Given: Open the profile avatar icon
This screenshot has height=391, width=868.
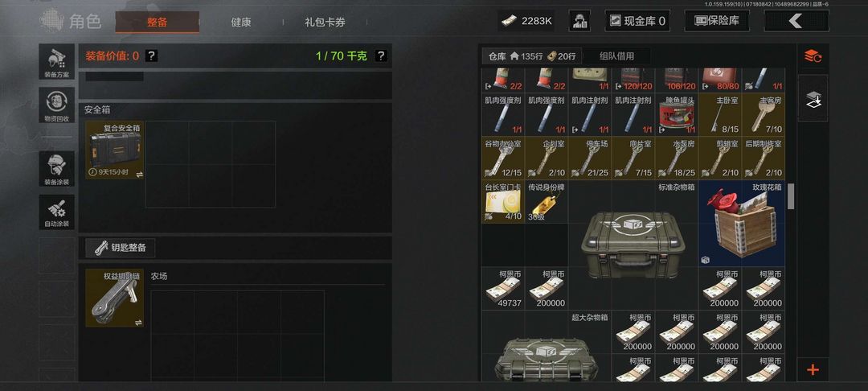Looking at the screenshot, I should 579,21.
